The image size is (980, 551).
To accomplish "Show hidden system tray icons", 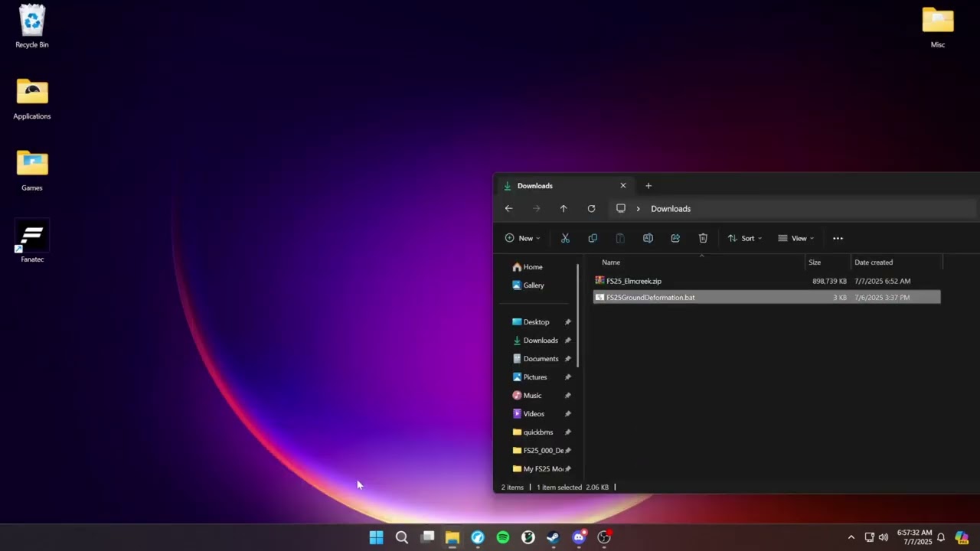I will (851, 537).
